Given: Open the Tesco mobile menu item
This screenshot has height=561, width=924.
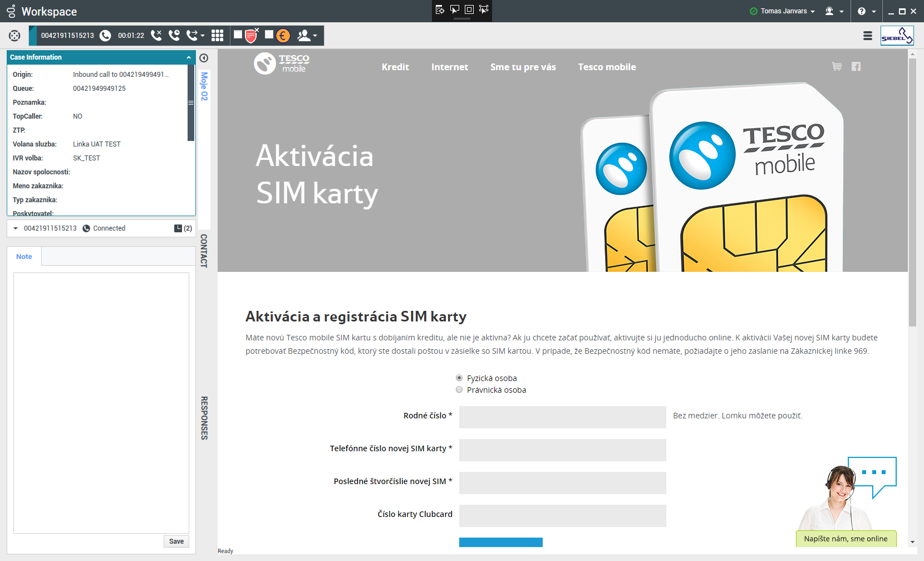Looking at the screenshot, I should click(x=607, y=67).
